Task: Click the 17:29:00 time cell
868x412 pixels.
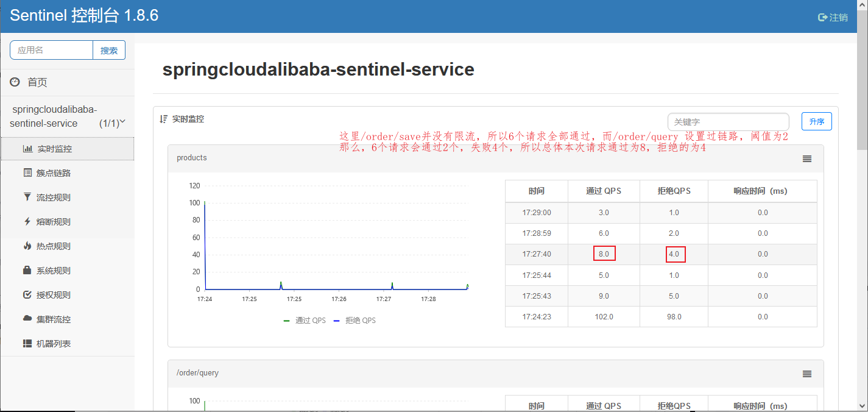Action: click(x=536, y=213)
